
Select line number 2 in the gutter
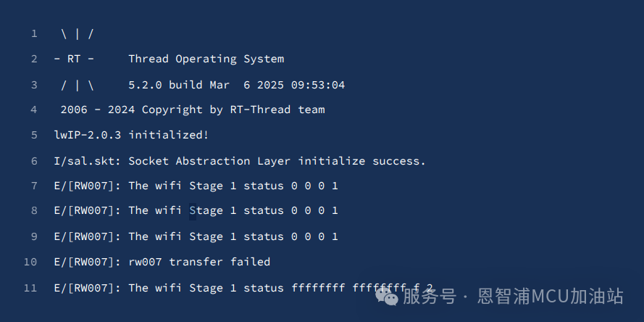[x=34, y=59]
